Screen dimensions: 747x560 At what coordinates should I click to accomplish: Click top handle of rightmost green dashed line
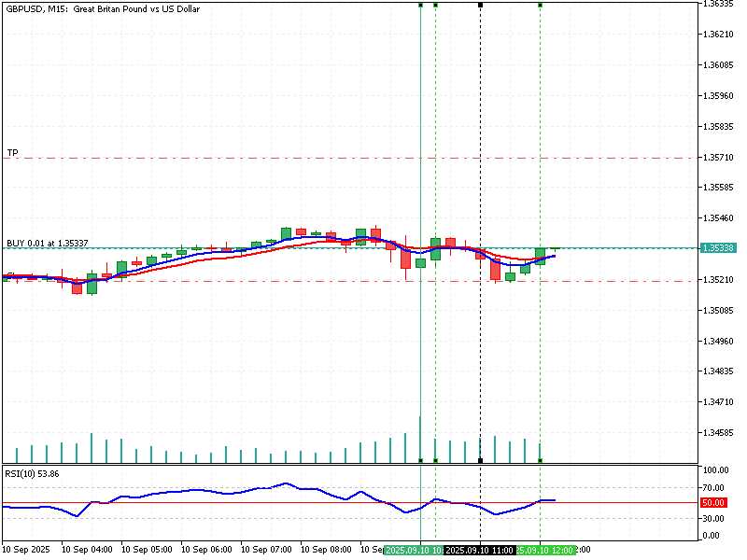point(540,5)
